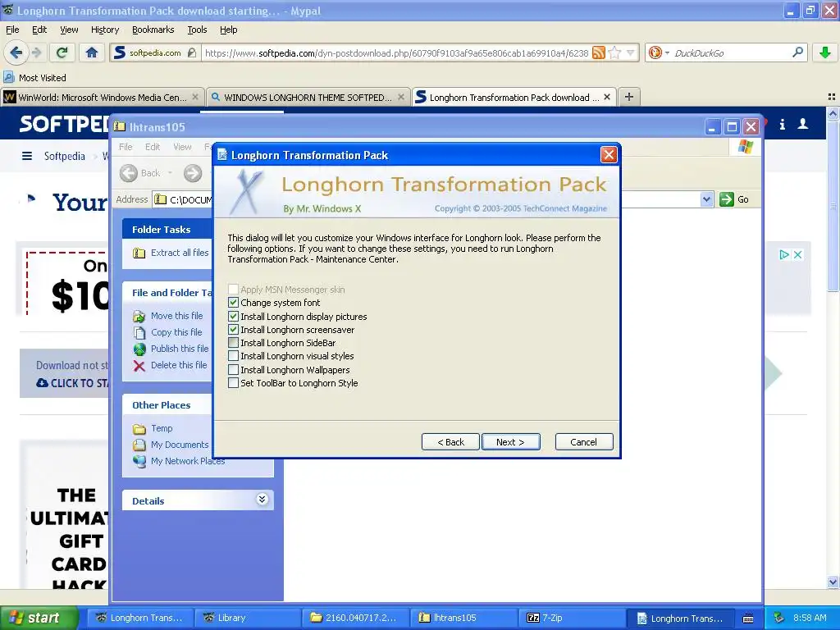Open the browser View menu
The height and width of the screenshot is (630, 840).
pos(69,30)
